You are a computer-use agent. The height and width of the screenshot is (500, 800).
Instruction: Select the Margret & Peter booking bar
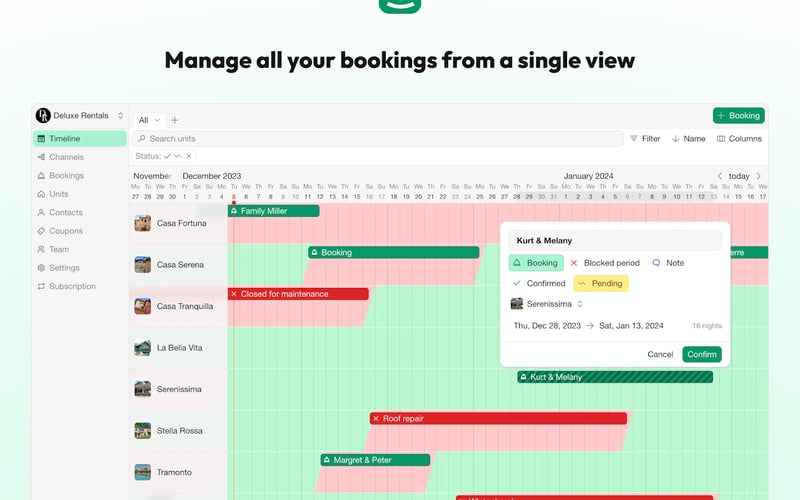pyautogui.click(x=375, y=460)
